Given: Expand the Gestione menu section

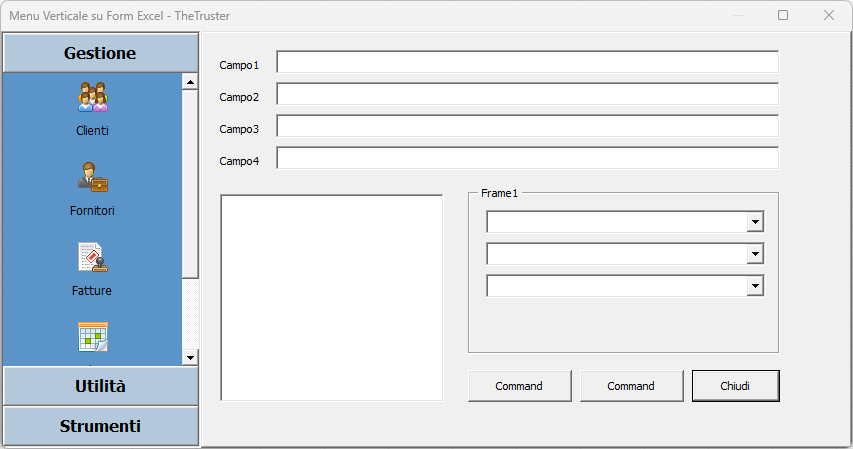Looking at the screenshot, I should [100, 53].
